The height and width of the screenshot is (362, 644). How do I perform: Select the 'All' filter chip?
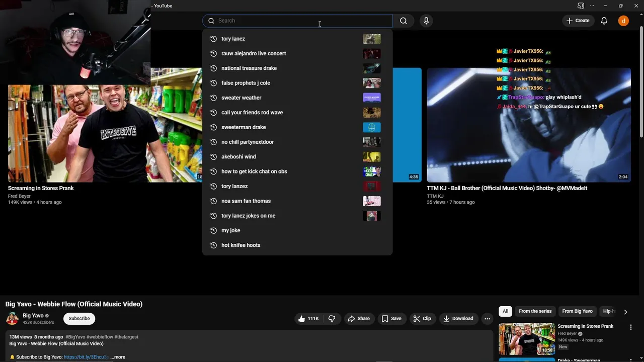pyautogui.click(x=505, y=311)
